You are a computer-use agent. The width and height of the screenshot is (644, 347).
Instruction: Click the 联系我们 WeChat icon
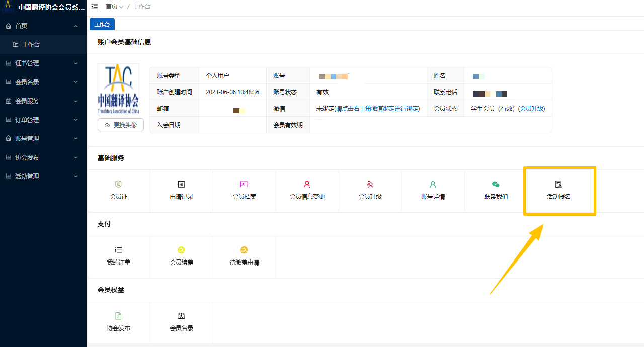[496, 185]
